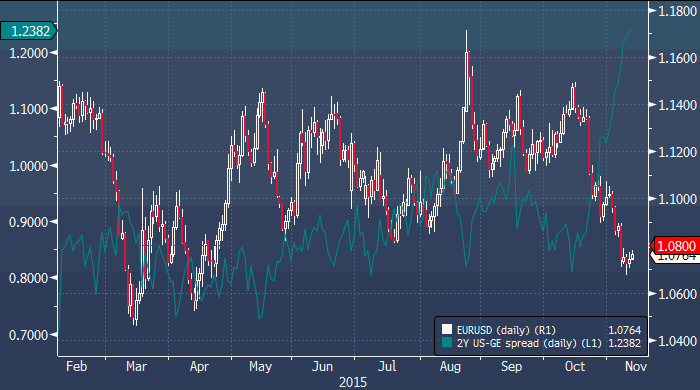Click the 1.1000 right-axis label
Viewport: 700px width, 390px height.
point(678,199)
